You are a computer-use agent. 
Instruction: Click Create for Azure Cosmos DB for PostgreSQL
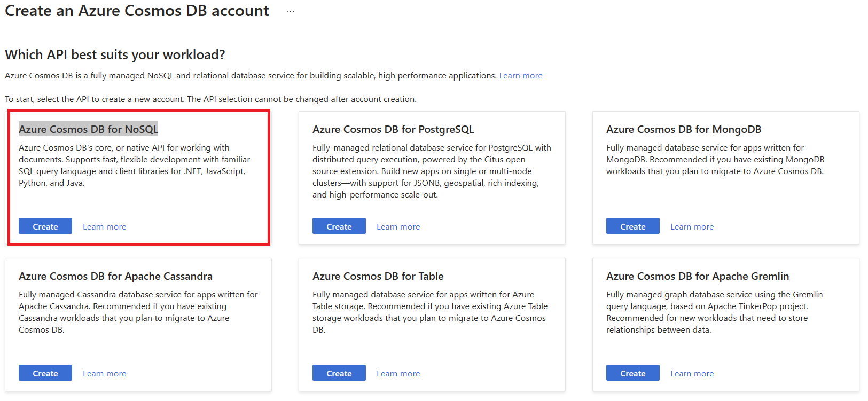[x=339, y=226]
